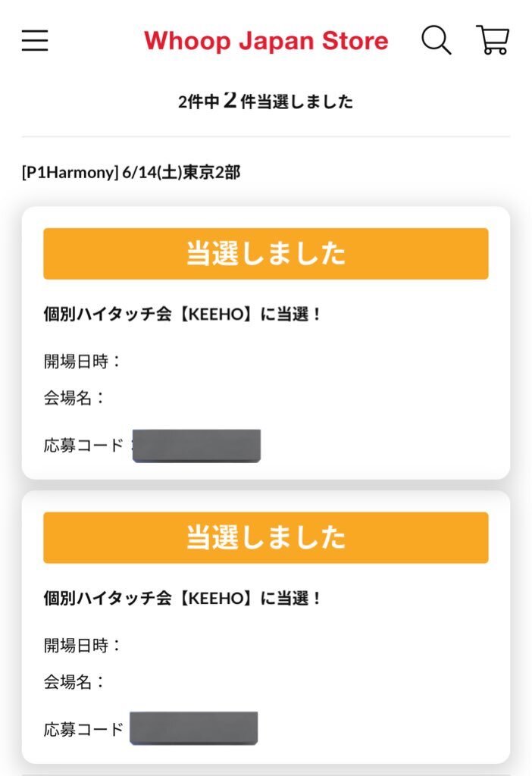Viewport: 532px width, 776px height.
Task: Click the search magnifying glass icon
Action: coord(436,40)
